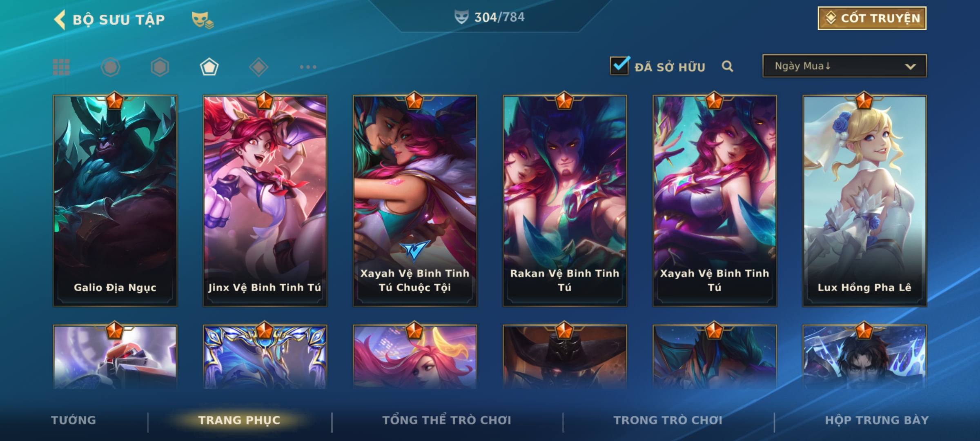Image resolution: width=980 pixels, height=441 pixels.
Task: Go back using the Bộ Sưu Tập arrow
Action: pos(60,20)
